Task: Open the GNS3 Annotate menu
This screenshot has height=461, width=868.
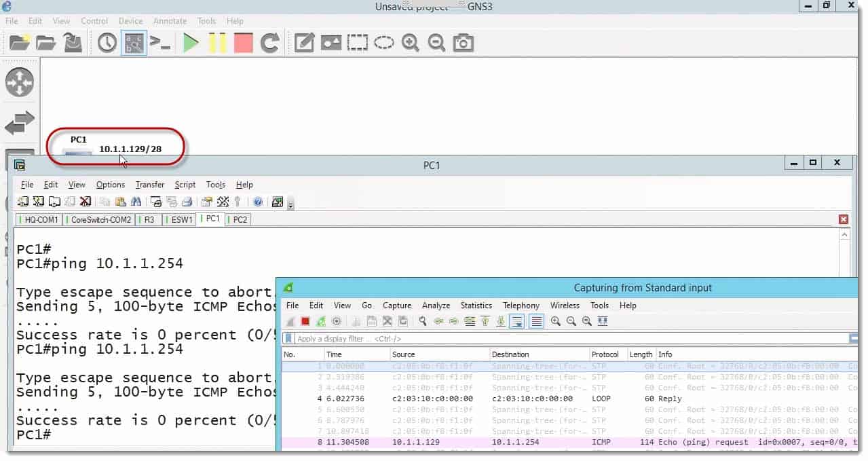Action: pyautogui.click(x=170, y=21)
